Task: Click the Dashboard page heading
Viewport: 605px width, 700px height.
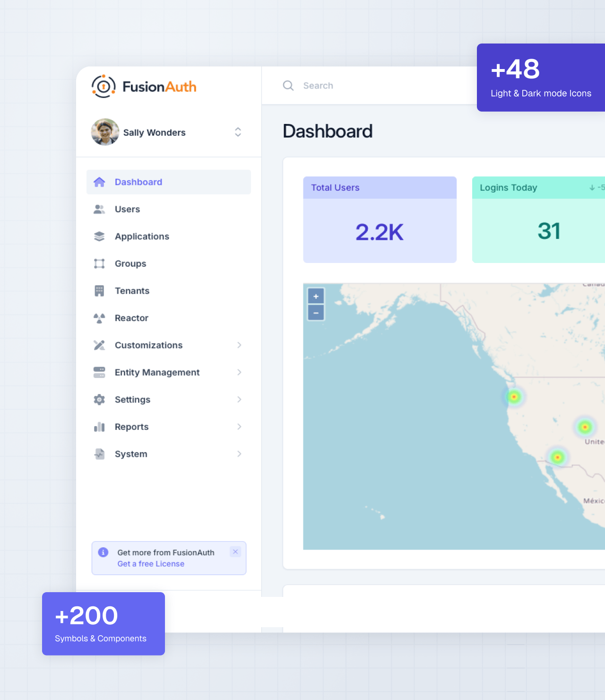Action: (x=328, y=131)
